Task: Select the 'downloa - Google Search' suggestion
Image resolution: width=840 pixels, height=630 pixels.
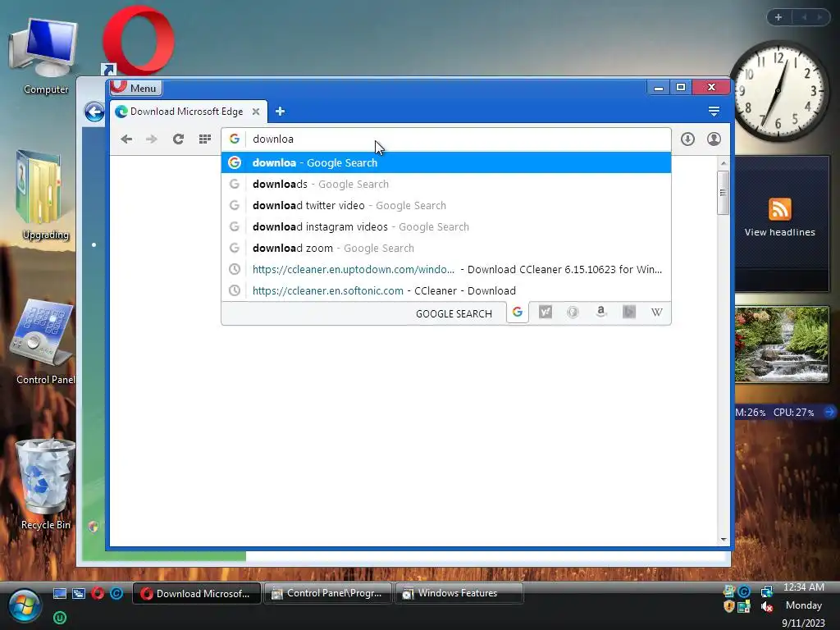Action: click(445, 162)
